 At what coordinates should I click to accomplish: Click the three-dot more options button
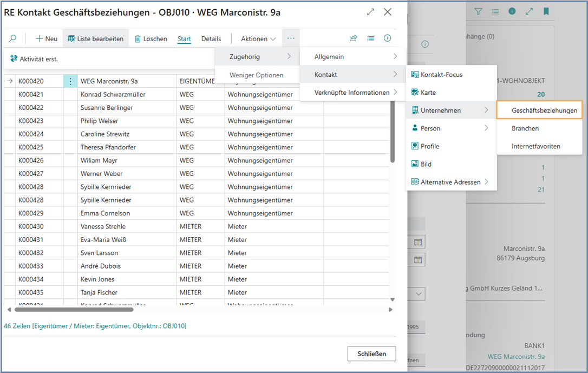(x=291, y=38)
